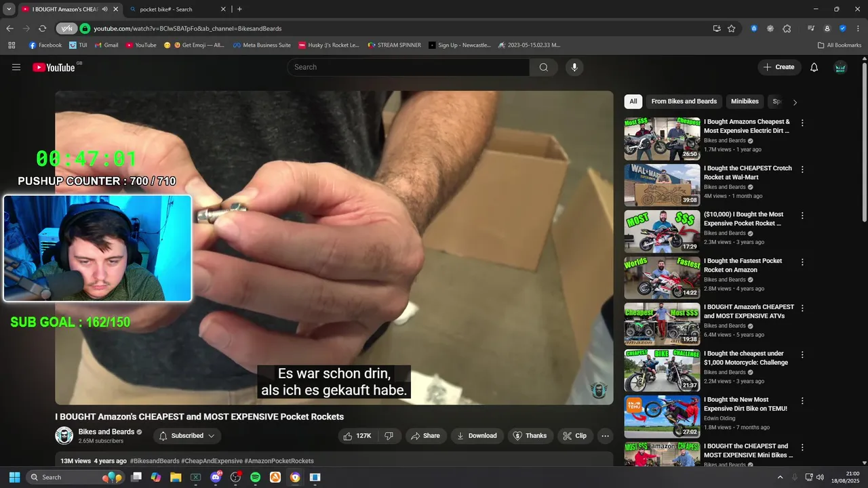Click the Clip button
The image size is (868, 488).
pos(575,436)
